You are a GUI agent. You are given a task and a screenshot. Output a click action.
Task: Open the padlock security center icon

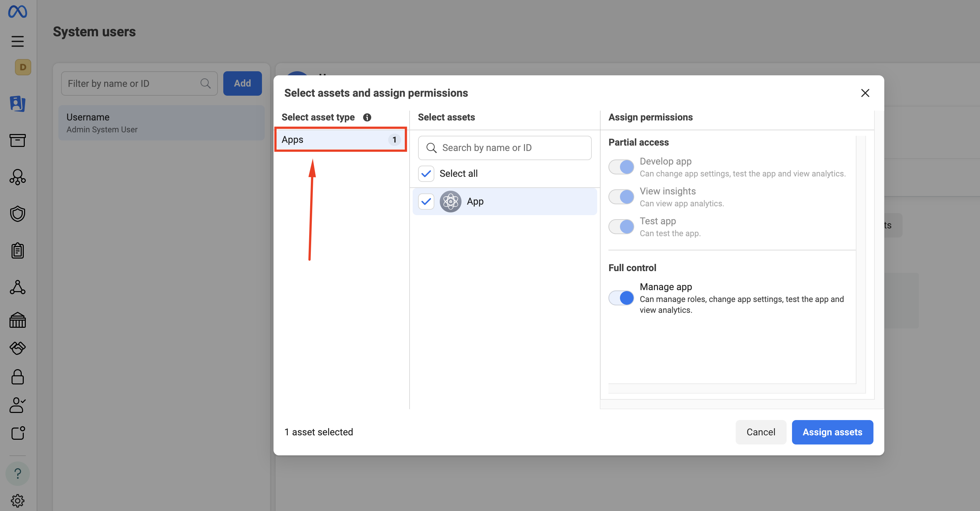click(x=18, y=377)
